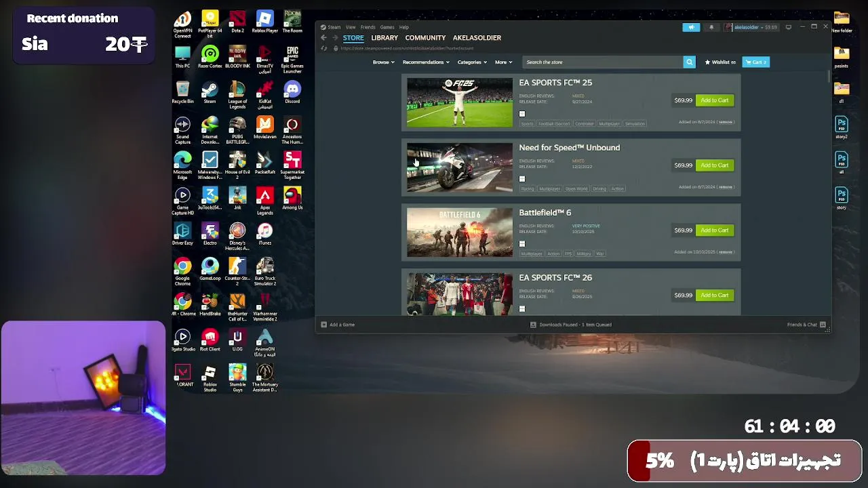Viewport: 868px width, 488px height.
Task: Expand the More dropdown
Action: (x=503, y=62)
